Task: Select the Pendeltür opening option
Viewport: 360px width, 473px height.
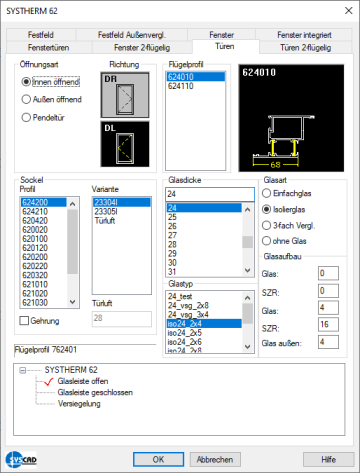Action: coord(26,117)
